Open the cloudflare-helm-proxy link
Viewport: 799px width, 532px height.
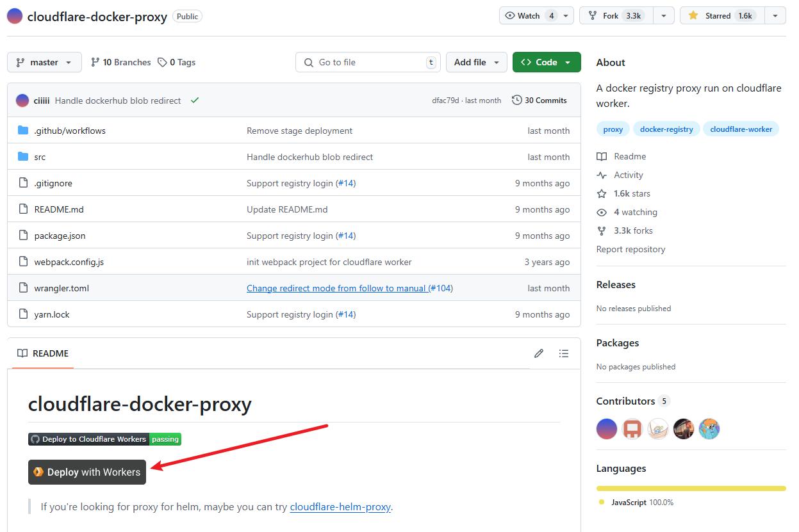click(x=340, y=507)
